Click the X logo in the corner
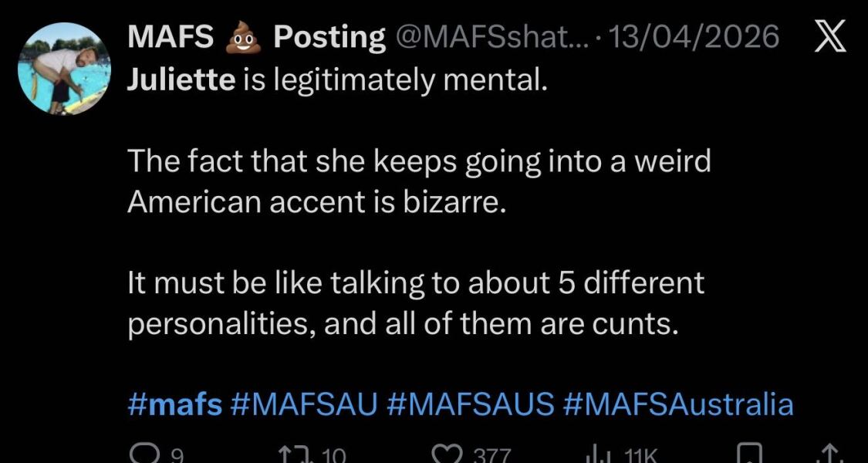Image resolution: width=868 pixels, height=463 pixels. pos(831,34)
